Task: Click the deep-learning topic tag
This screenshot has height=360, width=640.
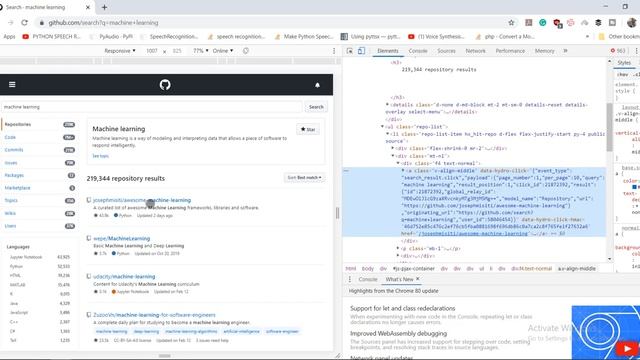Action: (146, 331)
